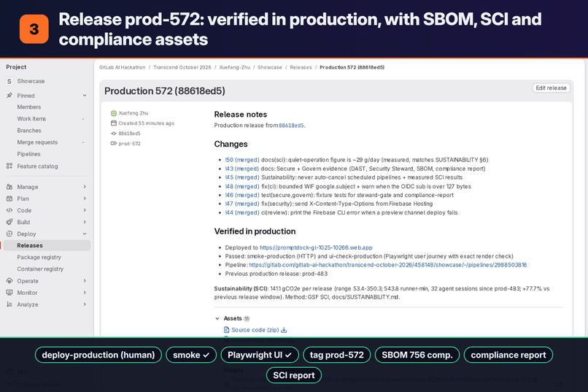Click the Deploy section icon
This screenshot has height=392, width=588.
9,234
